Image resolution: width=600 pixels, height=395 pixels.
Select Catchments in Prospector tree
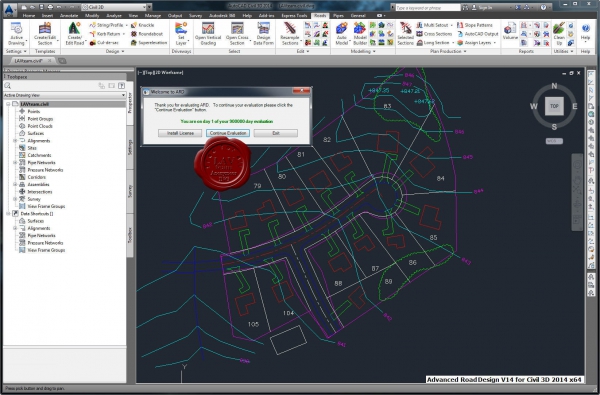[39, 155]
